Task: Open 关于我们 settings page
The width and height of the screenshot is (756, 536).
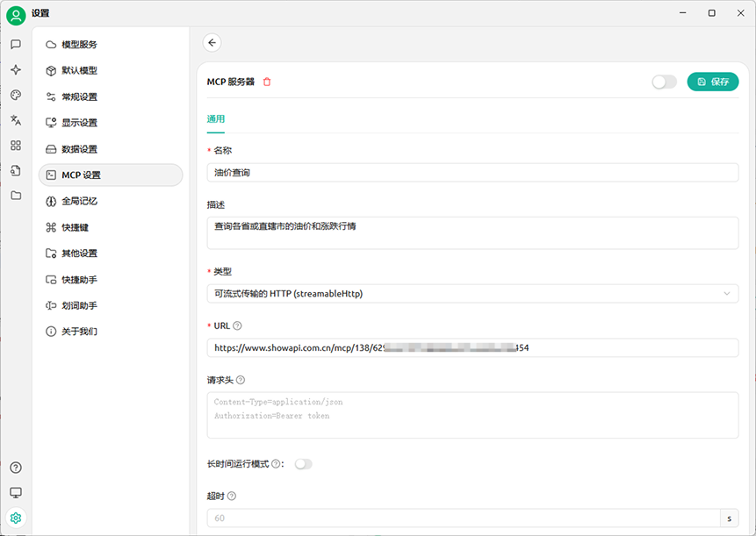Action: [x=79, y=332]
